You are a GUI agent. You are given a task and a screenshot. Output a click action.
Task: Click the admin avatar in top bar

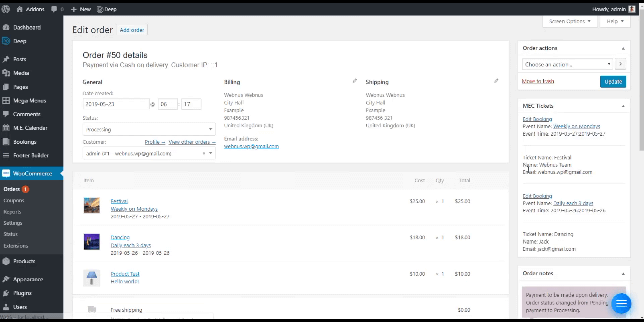[632, 9]
